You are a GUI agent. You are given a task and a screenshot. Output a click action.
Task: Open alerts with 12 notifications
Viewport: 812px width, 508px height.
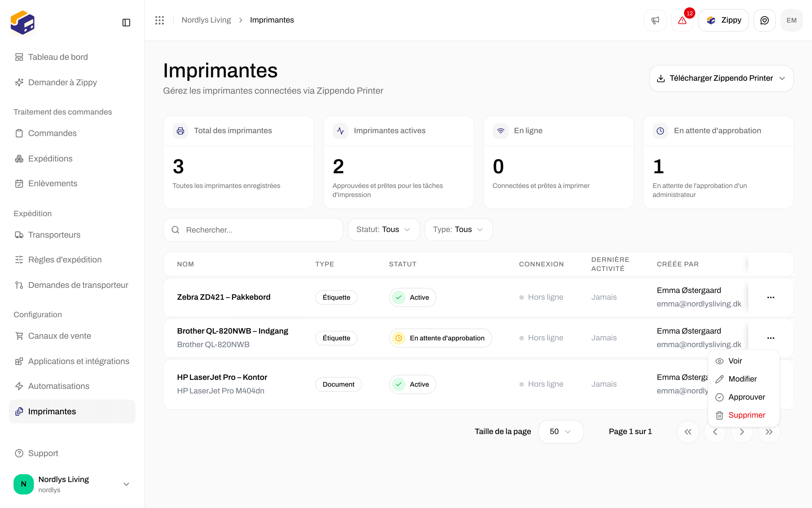682,20
